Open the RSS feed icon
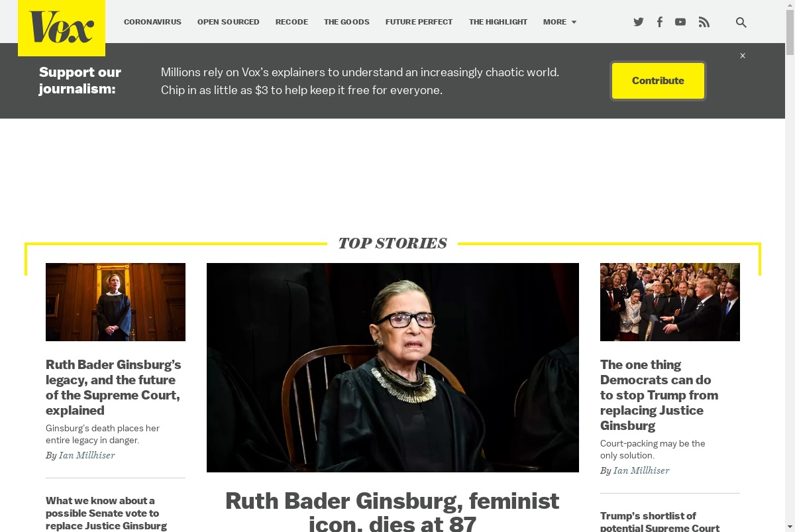Image resolution: width=795 pixels, height=532 pixels. (704, 22)
